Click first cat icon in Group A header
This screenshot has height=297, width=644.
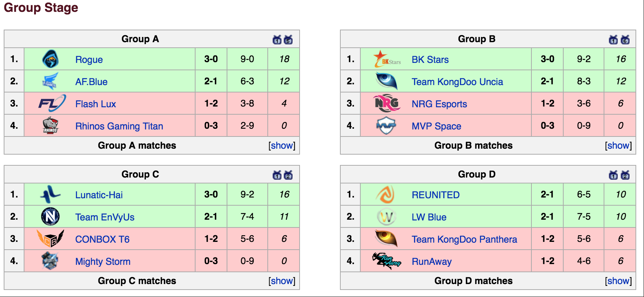[277, 40]
